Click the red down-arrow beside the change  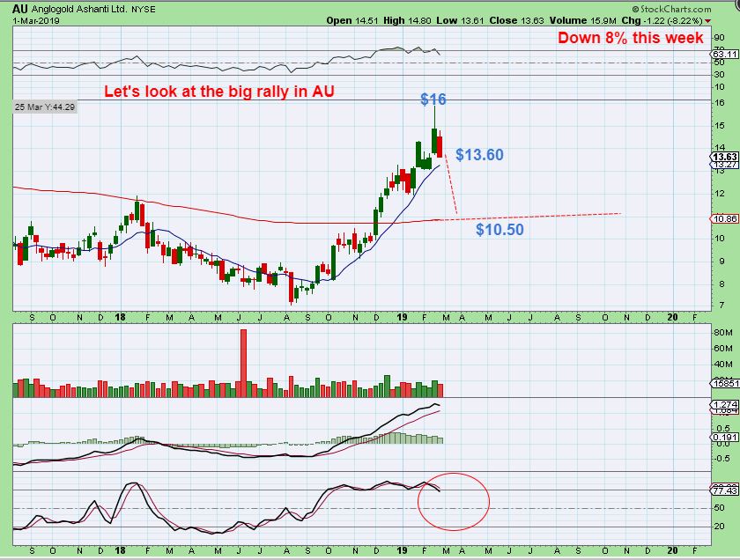(707, 21)
